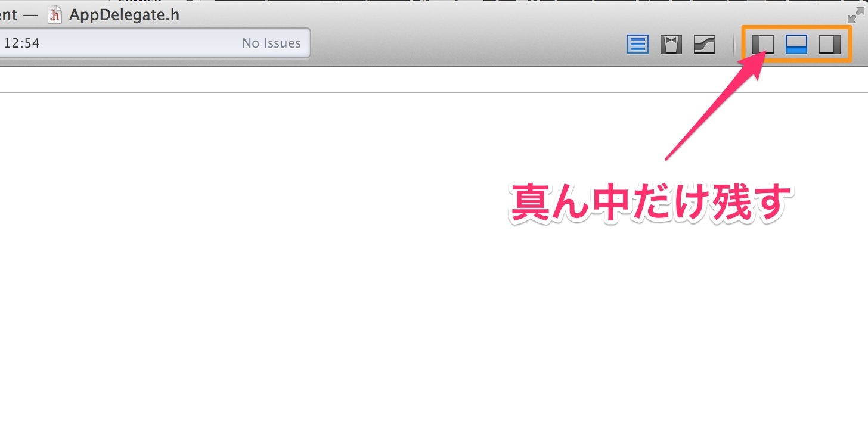This screenshot has height=448, width=868.
Task: Click the middle of the activity viewer field
Action: coord(155,43)
